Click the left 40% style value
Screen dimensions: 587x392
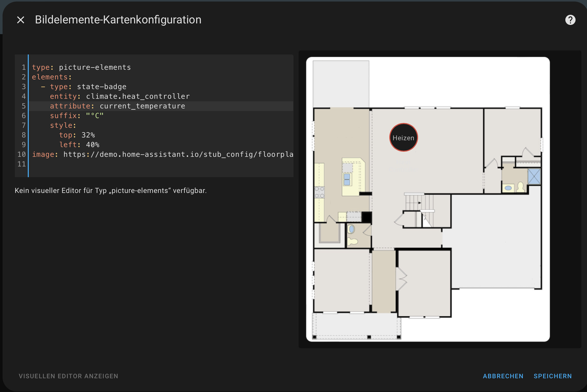point(93,145)
